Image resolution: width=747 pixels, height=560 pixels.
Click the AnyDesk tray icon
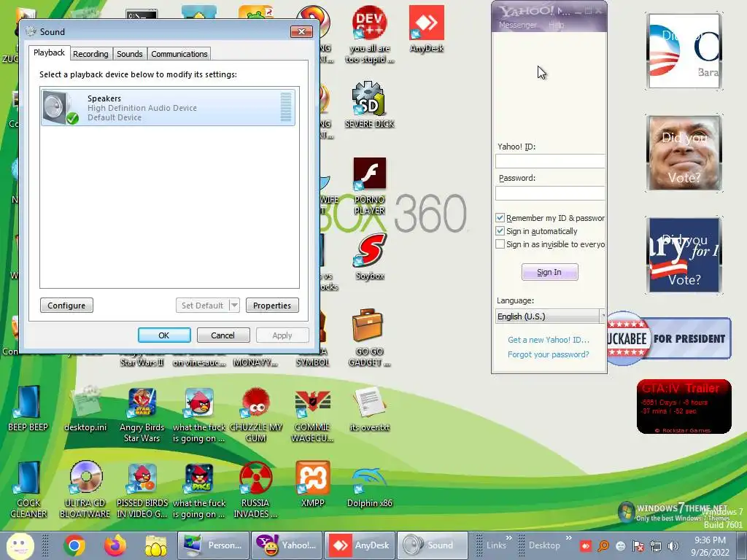(x=586, y=545)
